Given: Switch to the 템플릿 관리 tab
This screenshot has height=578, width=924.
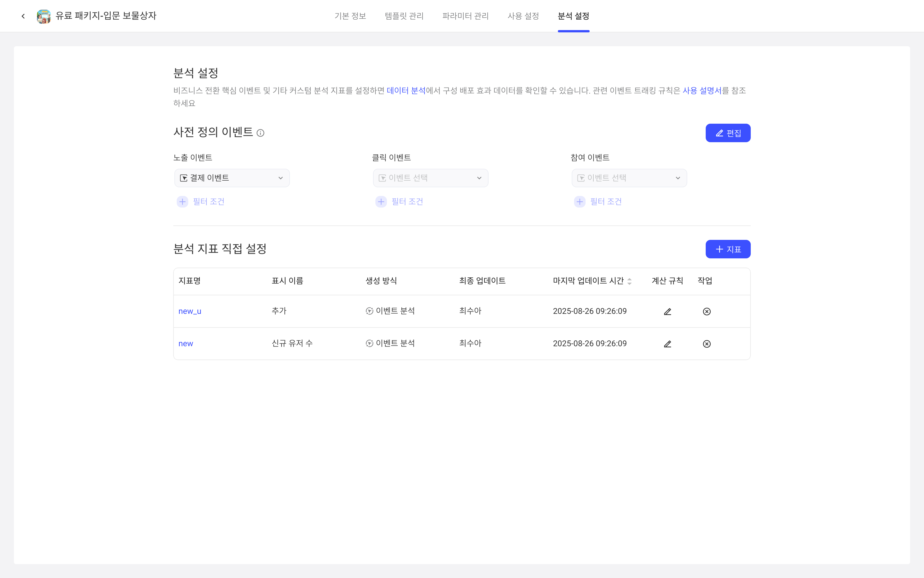Looking at the screenshot, I should click(404, 16).
